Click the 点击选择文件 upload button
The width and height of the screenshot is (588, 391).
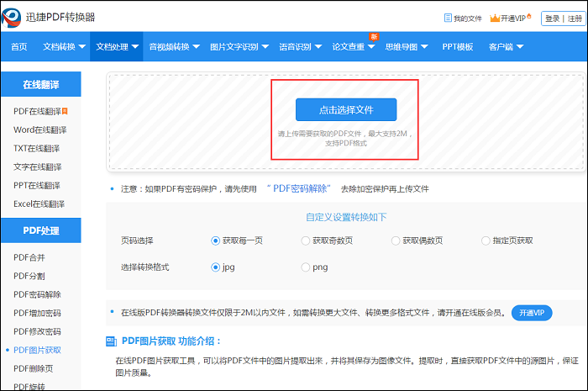pos(345,110)
